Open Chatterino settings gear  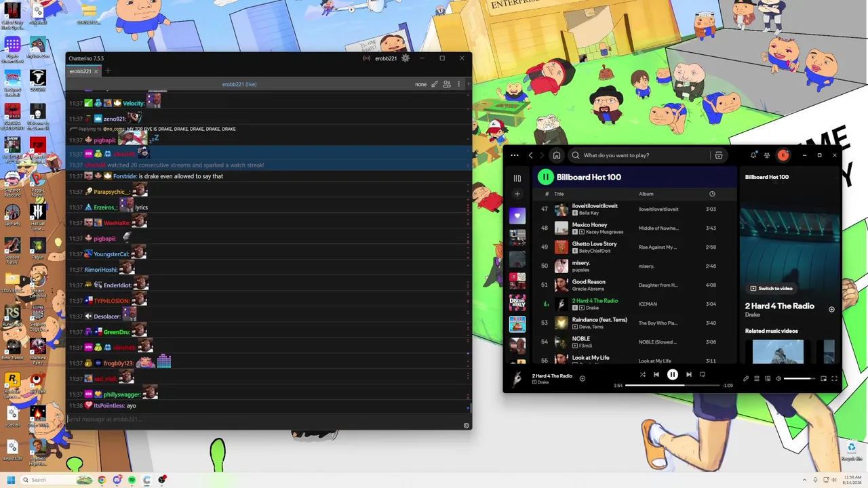(x=406, y=58)
